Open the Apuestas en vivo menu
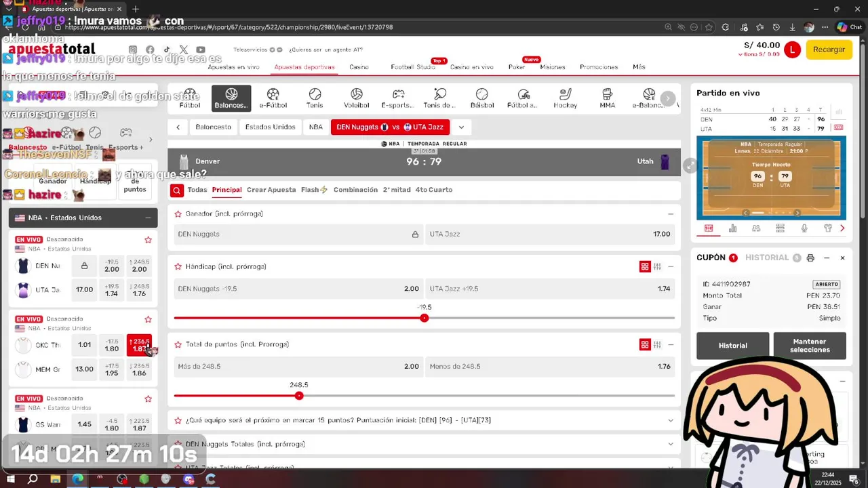 coord(233,67)
